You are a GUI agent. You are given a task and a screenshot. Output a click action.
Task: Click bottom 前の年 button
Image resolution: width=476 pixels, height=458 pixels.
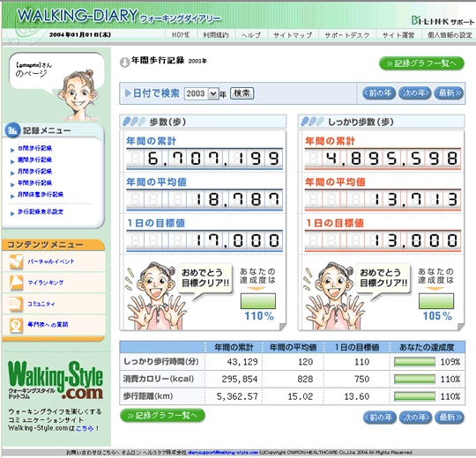coord(379,417)
